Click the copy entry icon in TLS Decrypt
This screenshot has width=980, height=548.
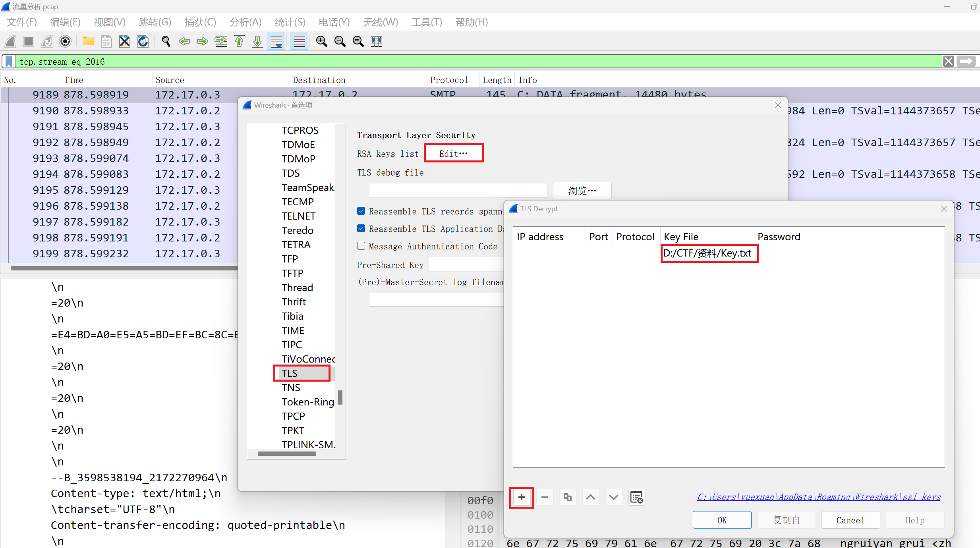(x=568, y=497)
